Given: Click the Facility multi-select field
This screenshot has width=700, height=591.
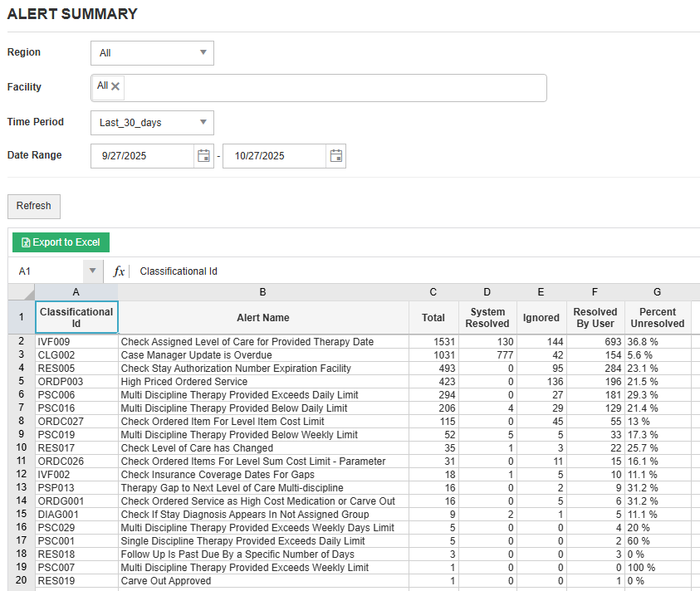Looking at the screenshot, I should point(319,88).
